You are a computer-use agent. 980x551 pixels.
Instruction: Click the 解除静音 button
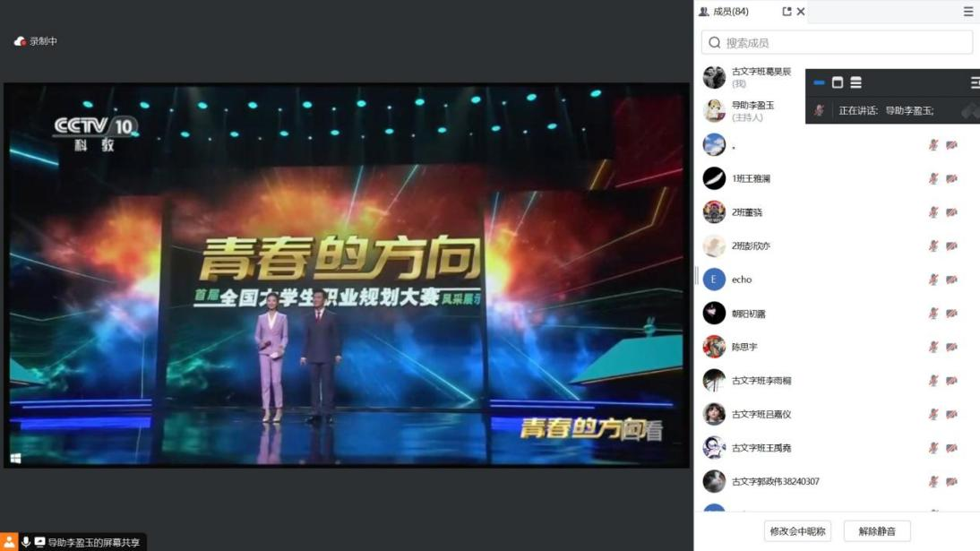(x=877, y=531)
